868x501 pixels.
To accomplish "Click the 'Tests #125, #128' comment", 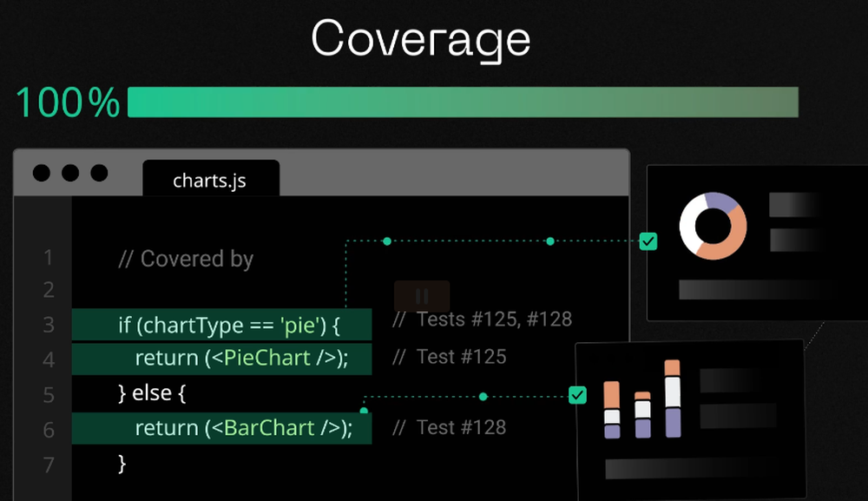I will pos(482,320).
